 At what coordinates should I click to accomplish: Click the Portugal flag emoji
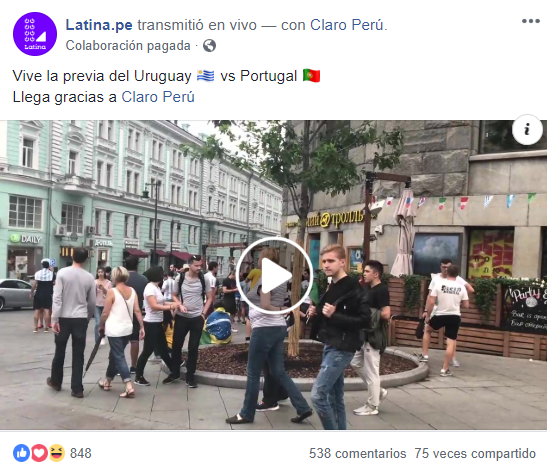click(x=311, y=76)
